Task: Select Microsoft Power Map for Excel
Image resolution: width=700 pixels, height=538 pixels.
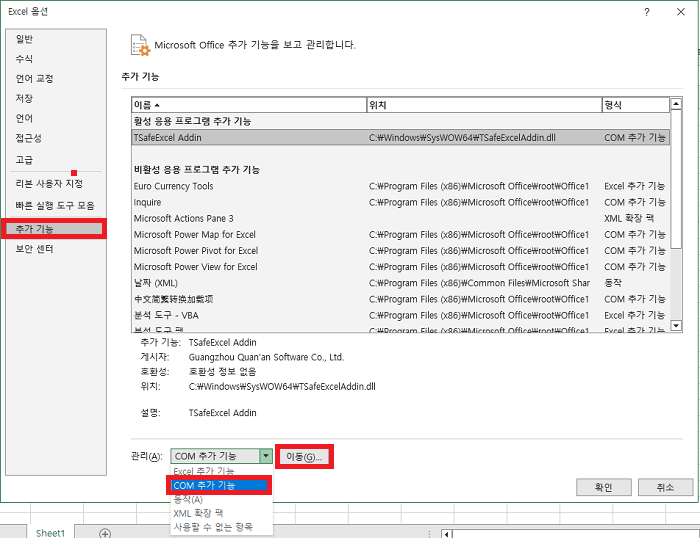Action: 401,234
